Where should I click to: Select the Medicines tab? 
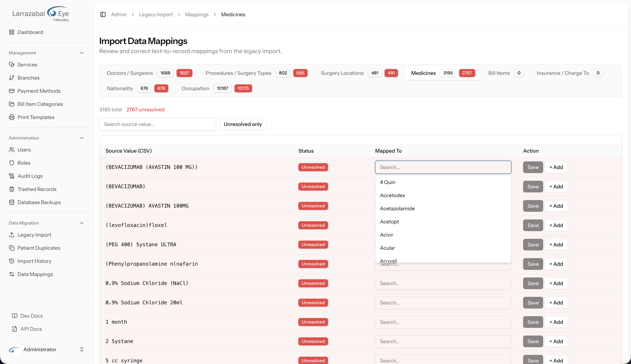443,73
